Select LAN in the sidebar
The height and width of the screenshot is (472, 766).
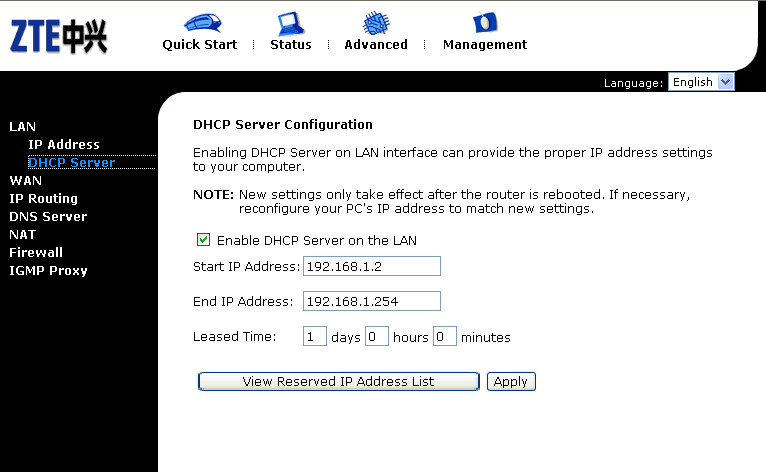click(22, 127)
